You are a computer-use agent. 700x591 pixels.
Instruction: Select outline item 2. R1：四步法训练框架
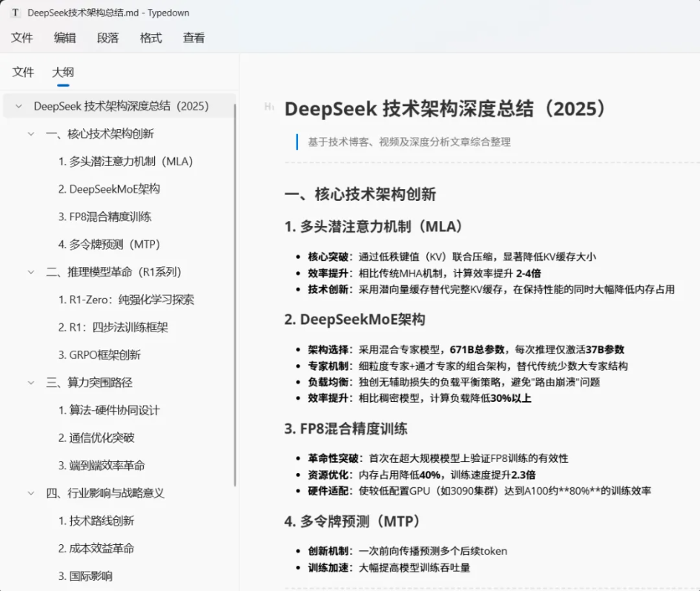coord(113,327)
